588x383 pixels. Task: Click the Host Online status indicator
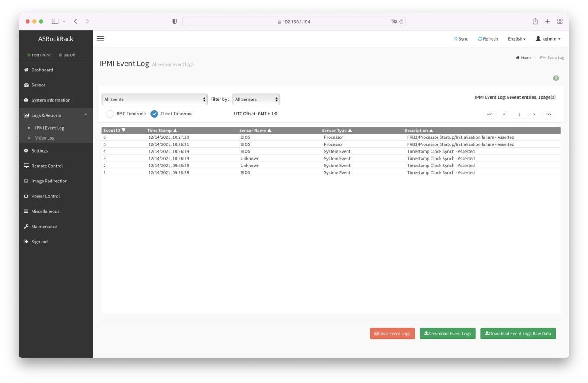[38, 55]
